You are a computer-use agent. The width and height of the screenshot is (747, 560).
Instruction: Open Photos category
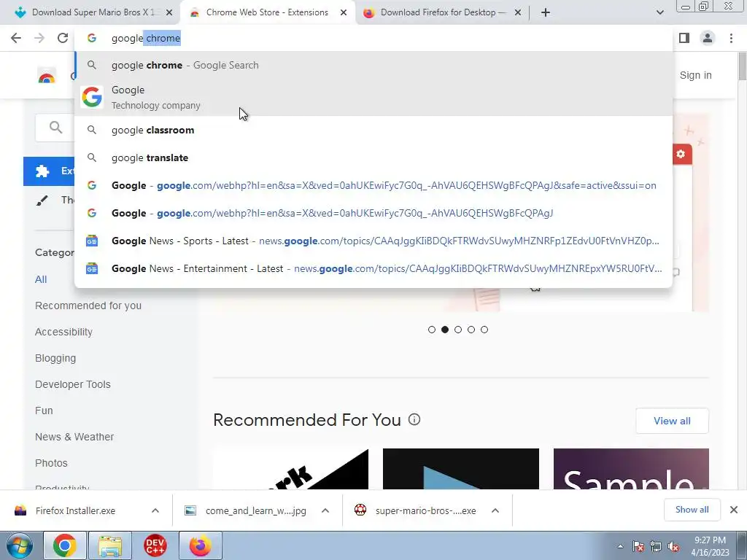coord(51,463)
